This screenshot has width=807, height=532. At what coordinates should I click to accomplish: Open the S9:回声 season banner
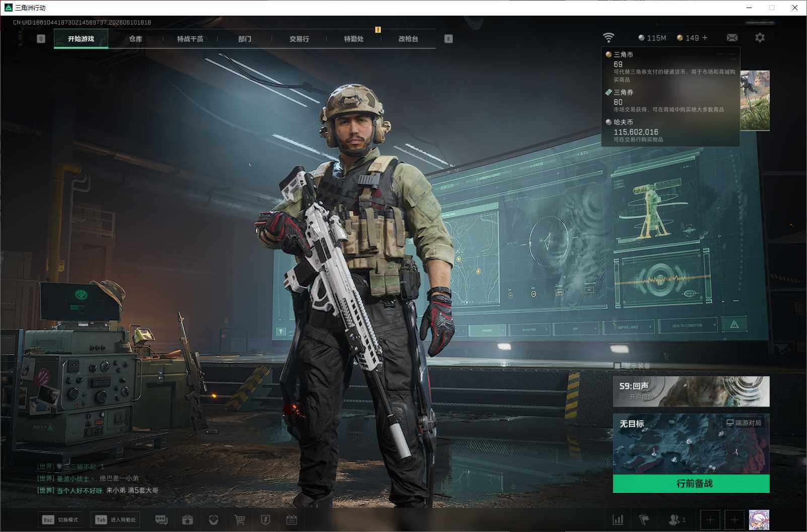coord(691,391)
